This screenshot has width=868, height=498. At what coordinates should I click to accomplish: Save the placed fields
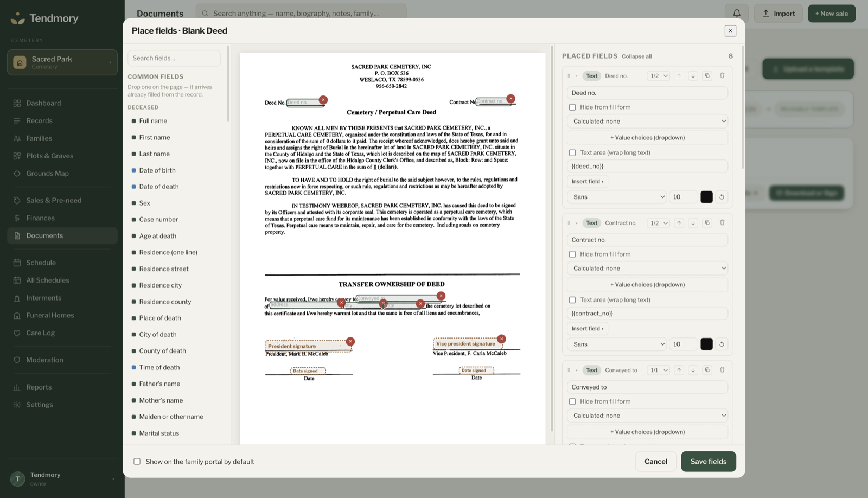(x=709, y=462)
